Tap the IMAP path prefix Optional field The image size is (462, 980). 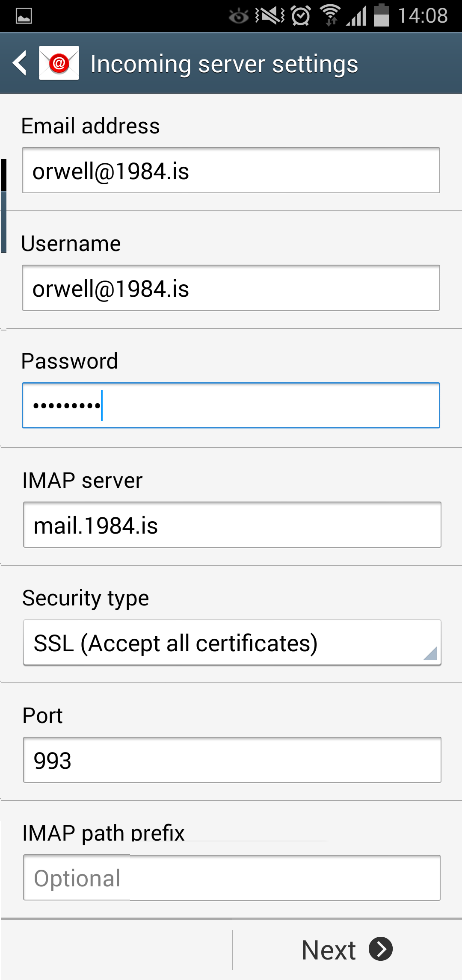click(232, 878)
